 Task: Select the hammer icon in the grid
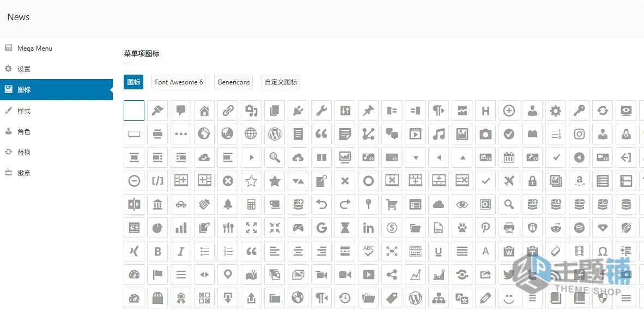[x=157, y=111]
